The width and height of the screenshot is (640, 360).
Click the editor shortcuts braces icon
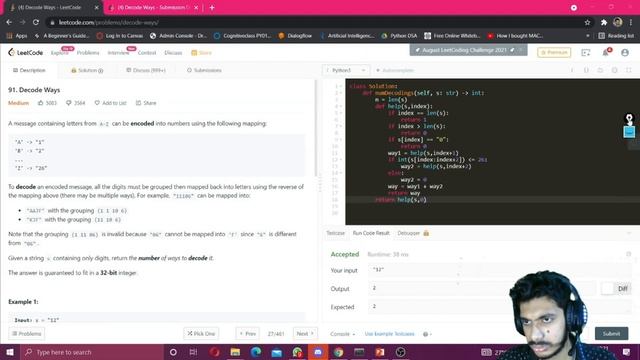point(586,70)
